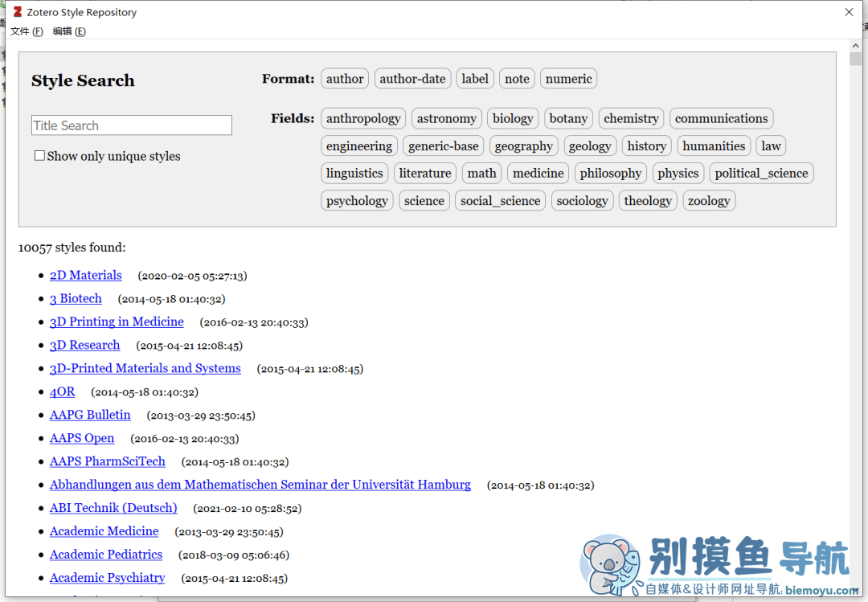Close the Zotero Style Repository window
This screenshot has width=868, height=602.
point(849,12)
